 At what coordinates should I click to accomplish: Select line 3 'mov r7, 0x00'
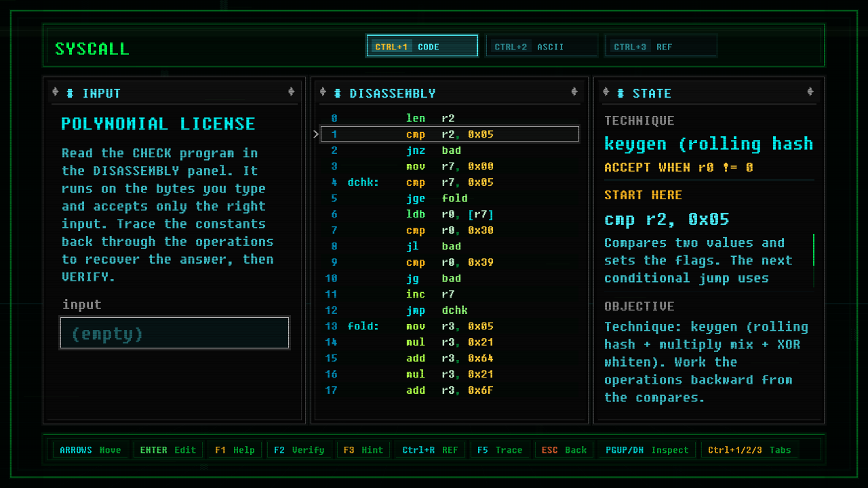(x=450, y=166)
